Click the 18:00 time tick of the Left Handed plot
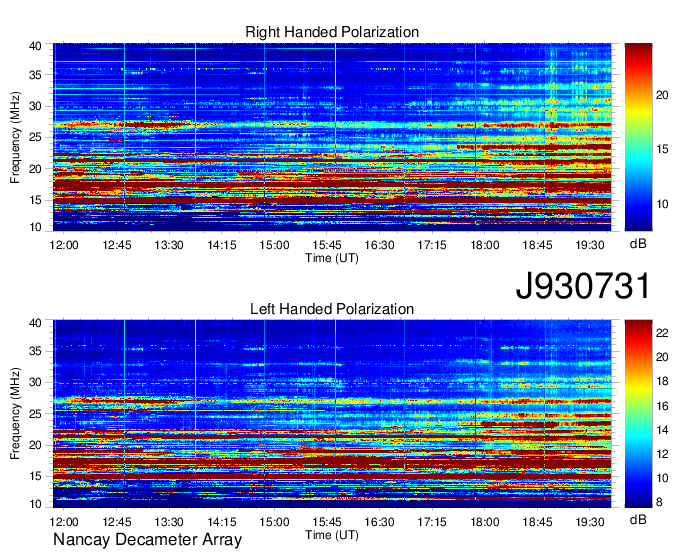Screen dimensions: 680x552 (485, 522)
